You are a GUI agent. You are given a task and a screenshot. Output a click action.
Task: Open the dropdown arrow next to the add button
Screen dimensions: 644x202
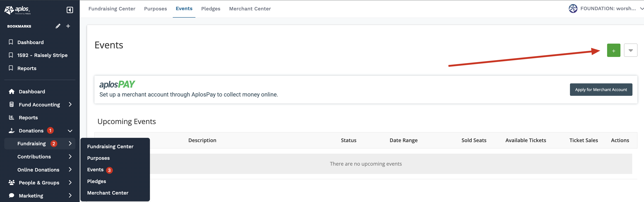(x=630, y=50)
